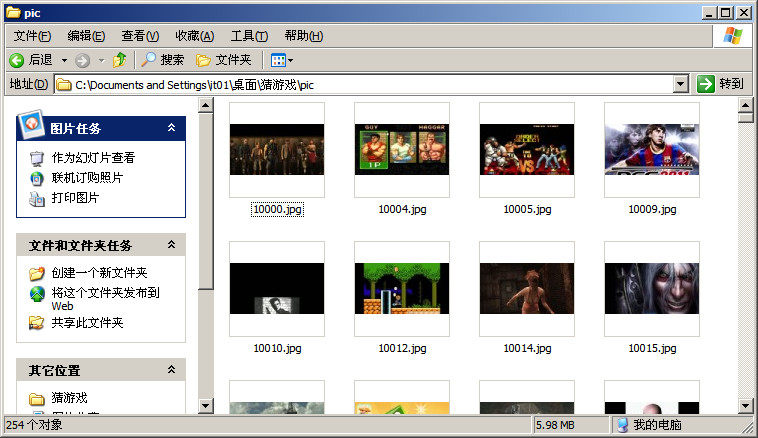Open the Search (搜索) pane

[x=163, y=60]
